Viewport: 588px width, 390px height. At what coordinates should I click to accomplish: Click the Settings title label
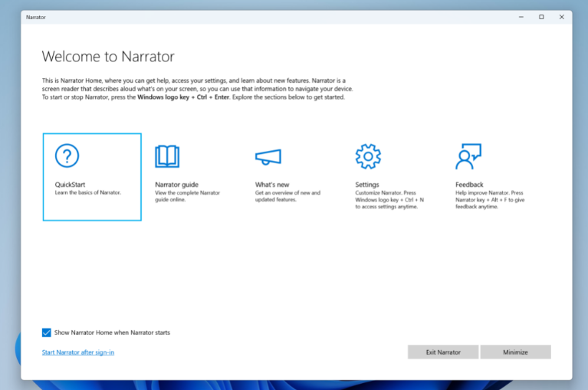(367, 185)
